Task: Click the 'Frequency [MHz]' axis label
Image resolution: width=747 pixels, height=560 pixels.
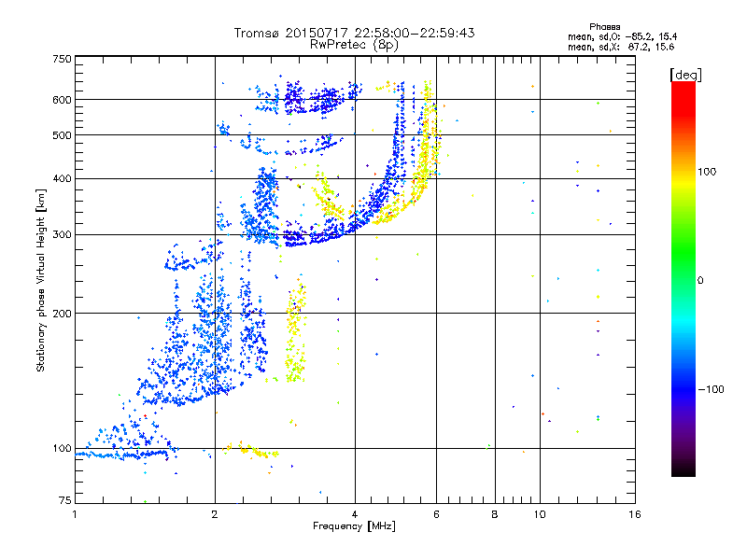Action: 354,526
